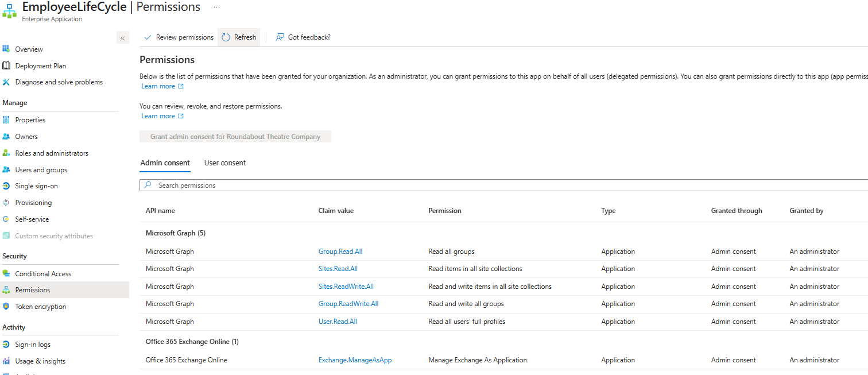This screenshot has width=868, height=375.
Task: Open the Group.ReadWrite.All claim value link
Action: pyautogui.click(x=348, y=304)
